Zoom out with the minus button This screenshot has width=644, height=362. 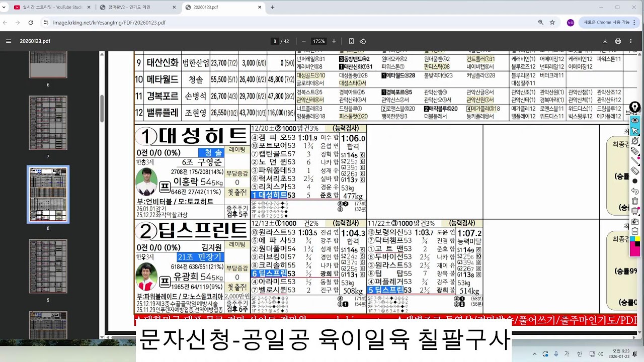click(303, 41)
